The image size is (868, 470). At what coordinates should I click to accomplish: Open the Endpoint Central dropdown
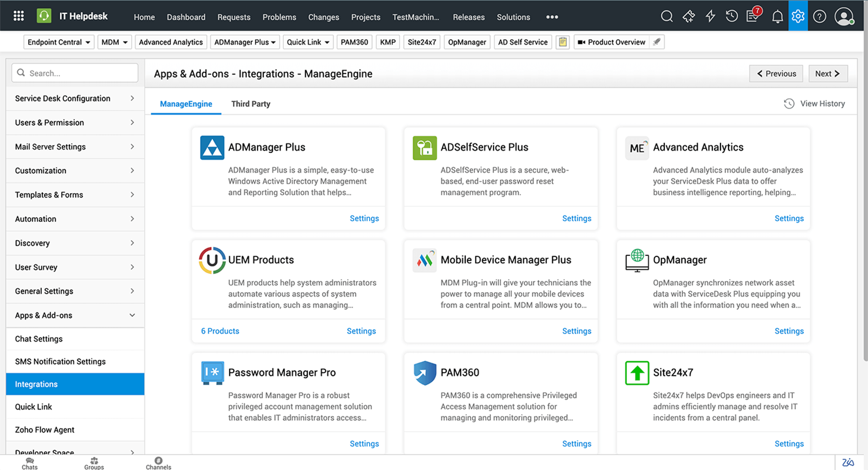pyautogui.click(x=59, y=42)
